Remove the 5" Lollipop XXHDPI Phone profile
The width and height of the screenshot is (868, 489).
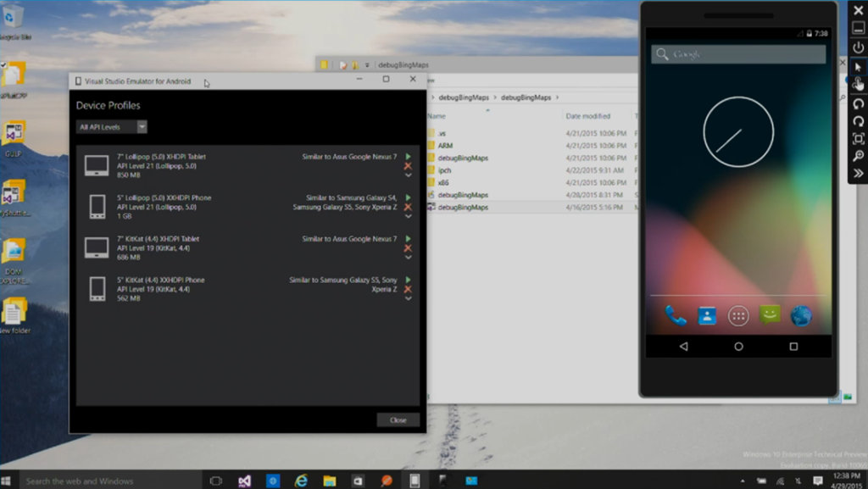coord(408,207)
